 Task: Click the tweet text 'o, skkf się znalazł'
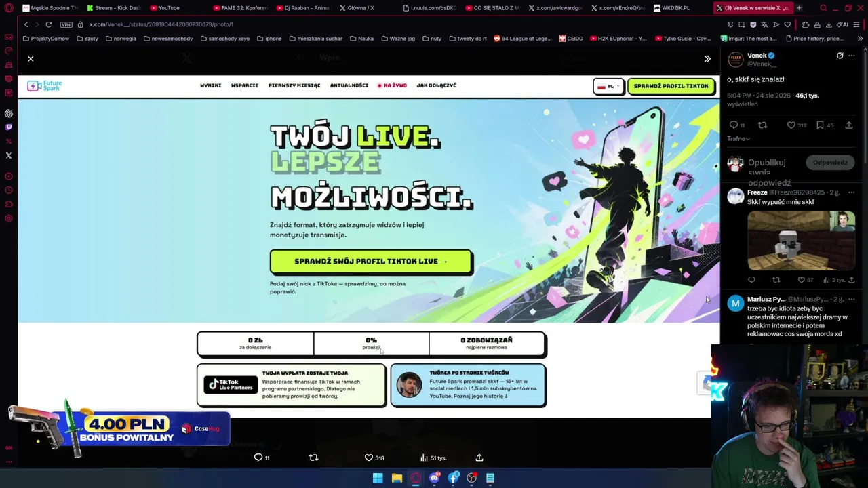tap(755, 79)
